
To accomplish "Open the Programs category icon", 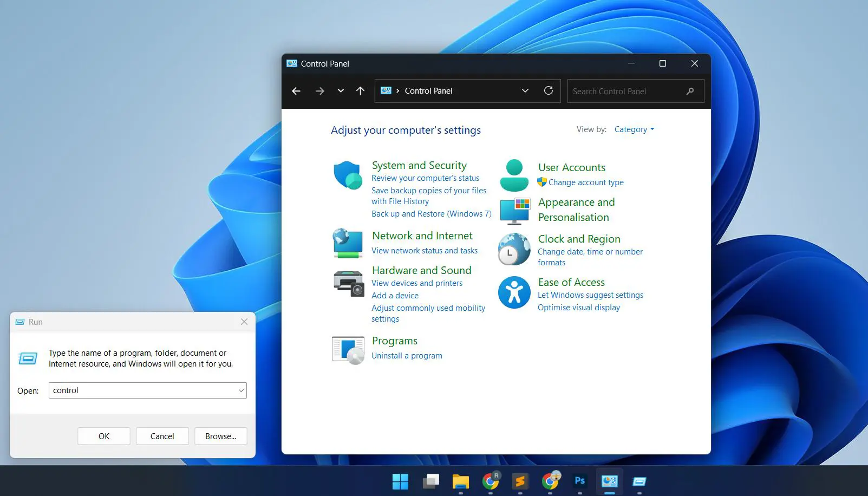I will coord(347,349).
